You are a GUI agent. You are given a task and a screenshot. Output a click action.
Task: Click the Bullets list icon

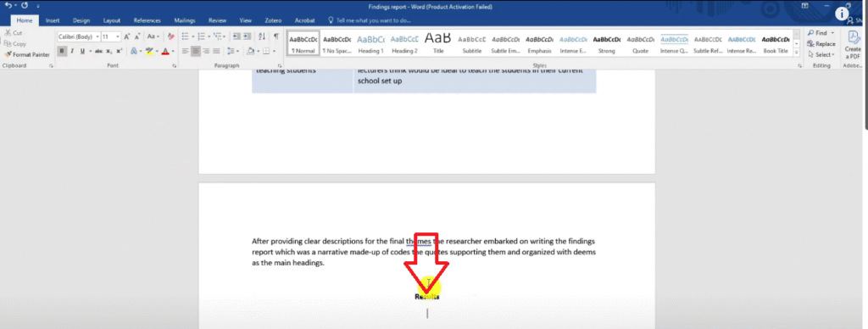(x=185, y=36)
